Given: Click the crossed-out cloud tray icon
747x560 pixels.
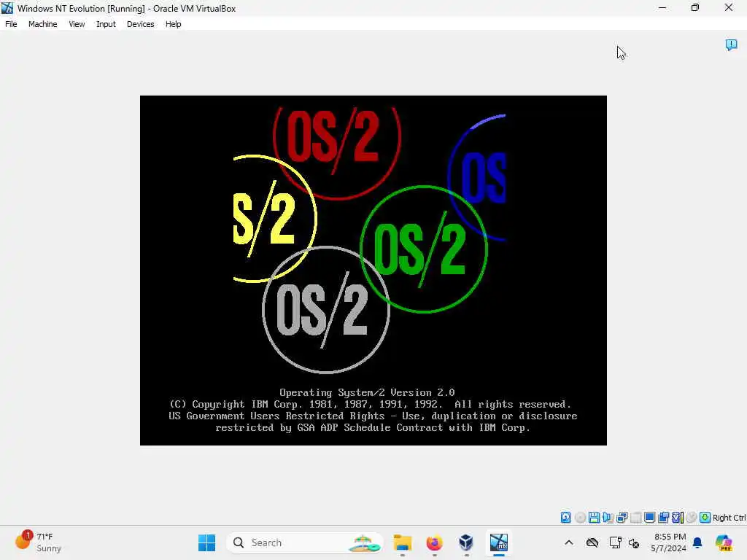Looking at the screenshot, I should [592, 542].
